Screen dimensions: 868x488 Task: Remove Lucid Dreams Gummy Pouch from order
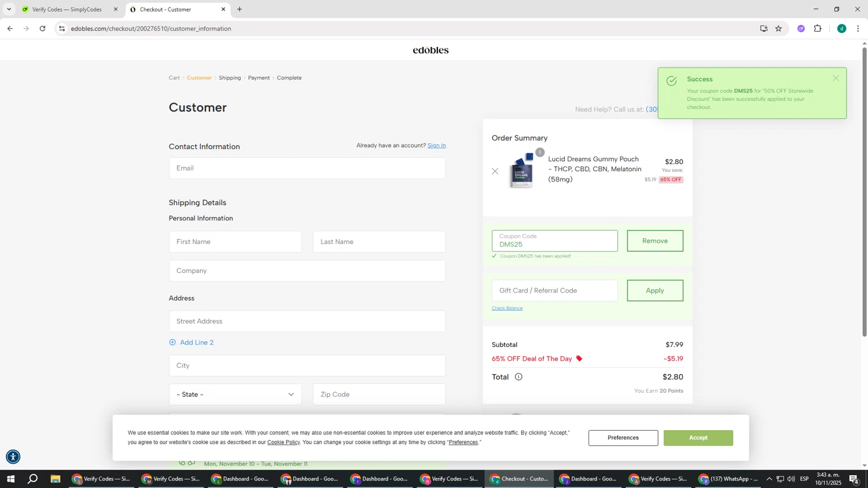(495, 171)
